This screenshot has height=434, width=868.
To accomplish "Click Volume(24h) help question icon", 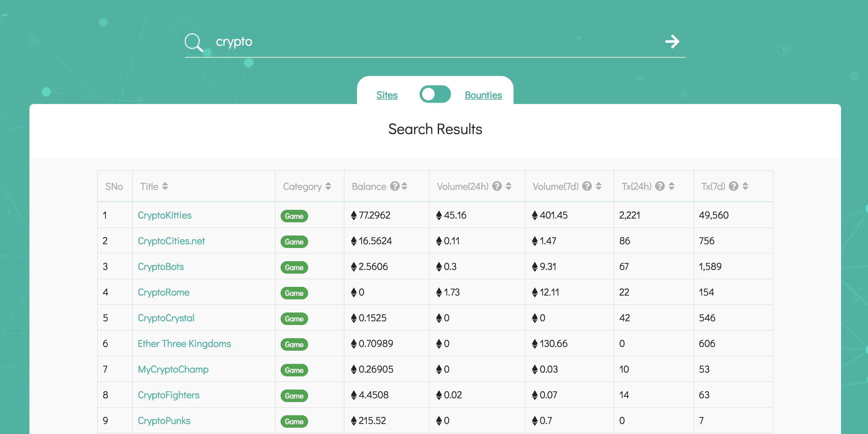I will (x=497, y=186).
